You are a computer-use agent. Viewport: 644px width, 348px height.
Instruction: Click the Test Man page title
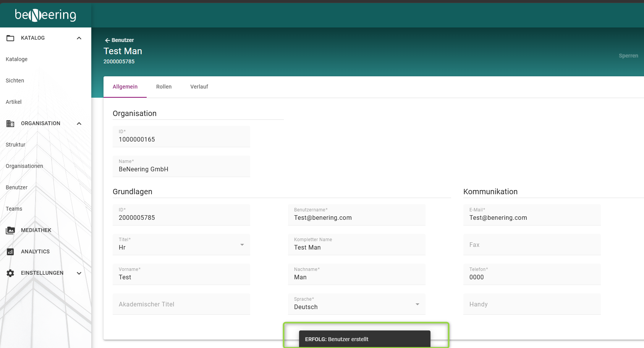123,51
